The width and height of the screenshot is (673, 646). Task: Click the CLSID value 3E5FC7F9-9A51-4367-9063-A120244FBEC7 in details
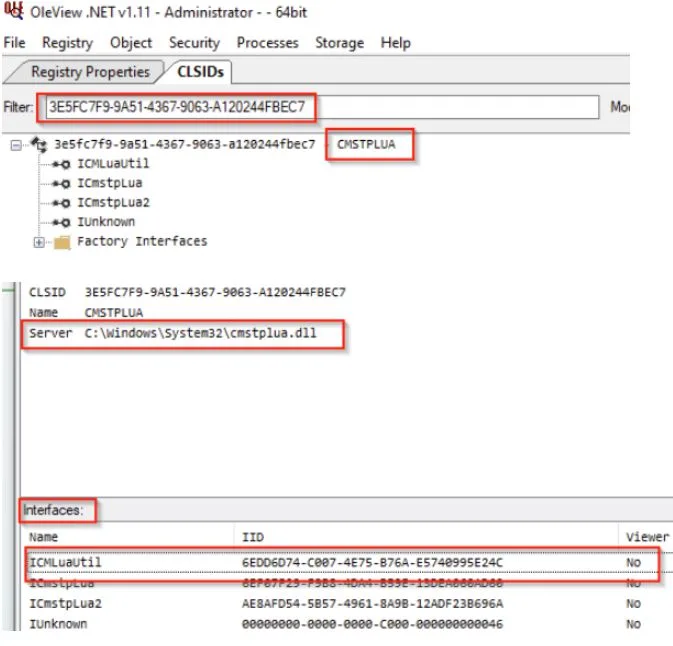pyautogui.click(x=215, y=292)
